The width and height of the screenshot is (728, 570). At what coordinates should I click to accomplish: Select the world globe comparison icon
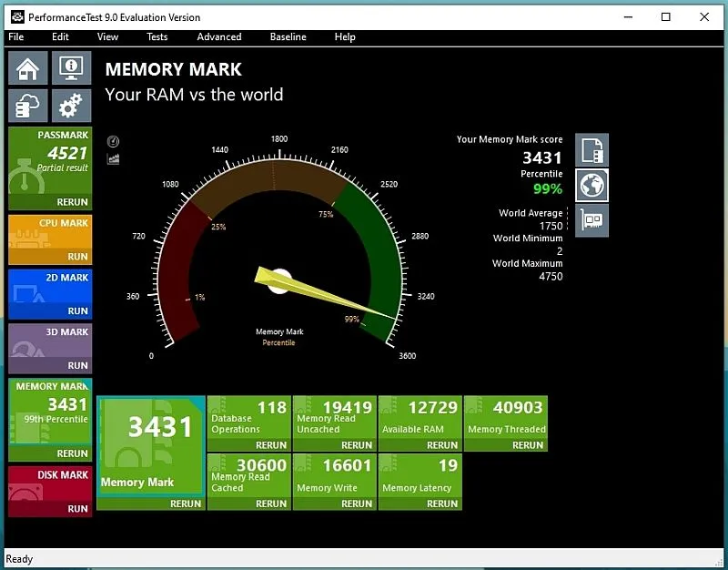pyautogui.click(x=591, y=186)
